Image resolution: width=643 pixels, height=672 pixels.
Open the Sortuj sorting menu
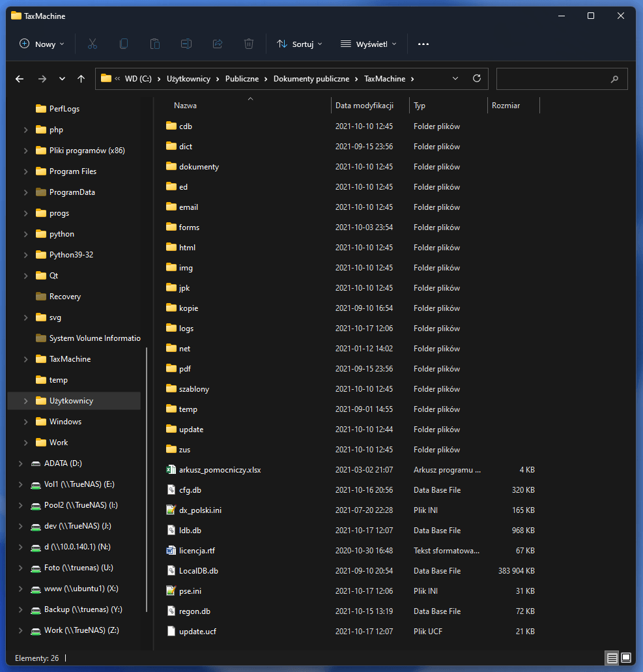tap(300, 44)
